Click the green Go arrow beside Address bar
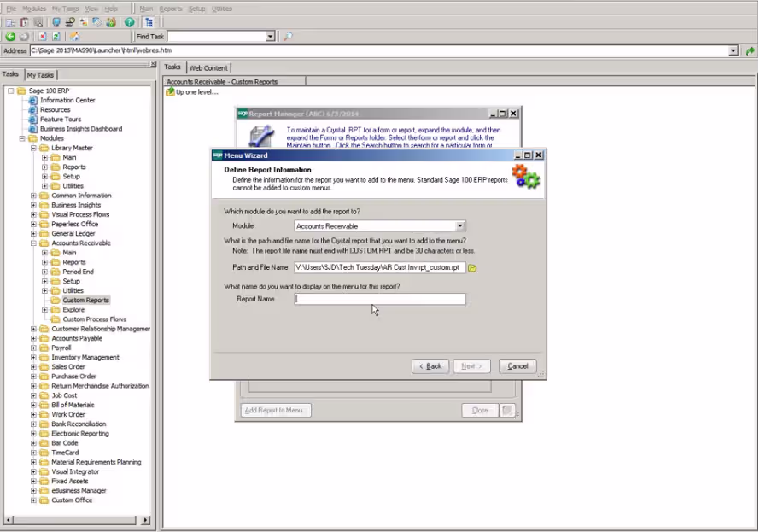The height and width of the screenshot is (532, 760). 750,51
